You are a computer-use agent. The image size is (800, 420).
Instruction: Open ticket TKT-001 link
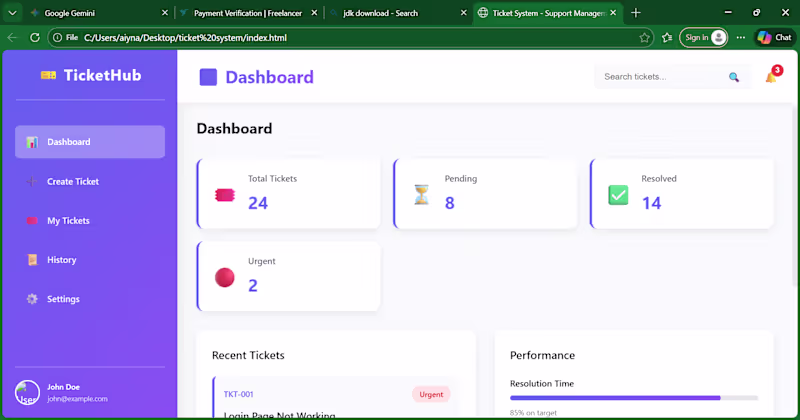pyautogui.click(x=238, y=394)
